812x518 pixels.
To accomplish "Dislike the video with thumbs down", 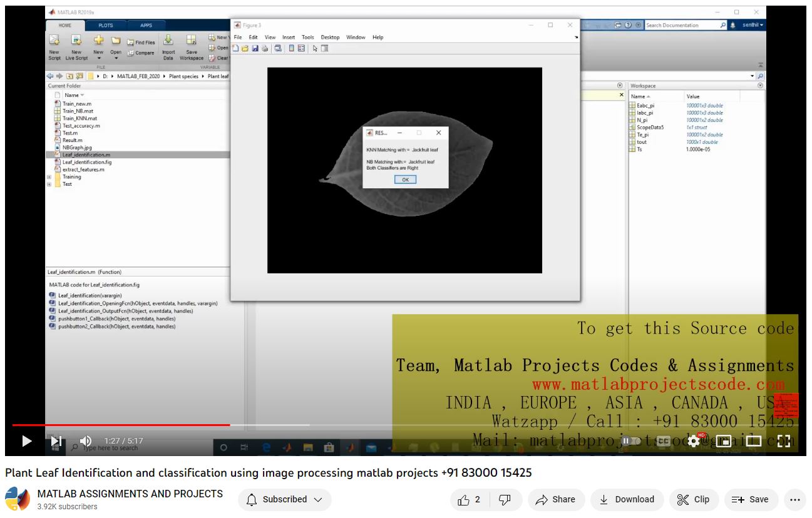I will 505,499.
